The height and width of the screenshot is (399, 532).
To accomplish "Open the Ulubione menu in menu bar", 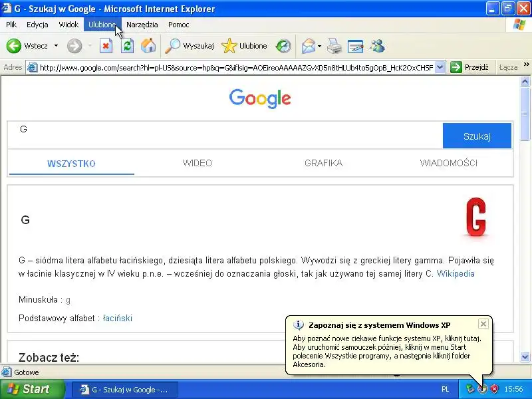I will (x=102, y=25).
